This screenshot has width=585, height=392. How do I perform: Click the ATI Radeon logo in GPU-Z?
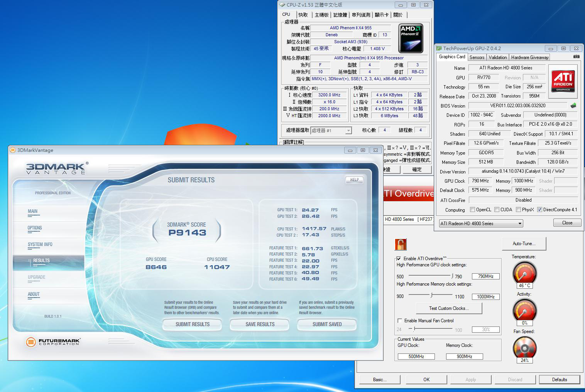coord(563,81)
